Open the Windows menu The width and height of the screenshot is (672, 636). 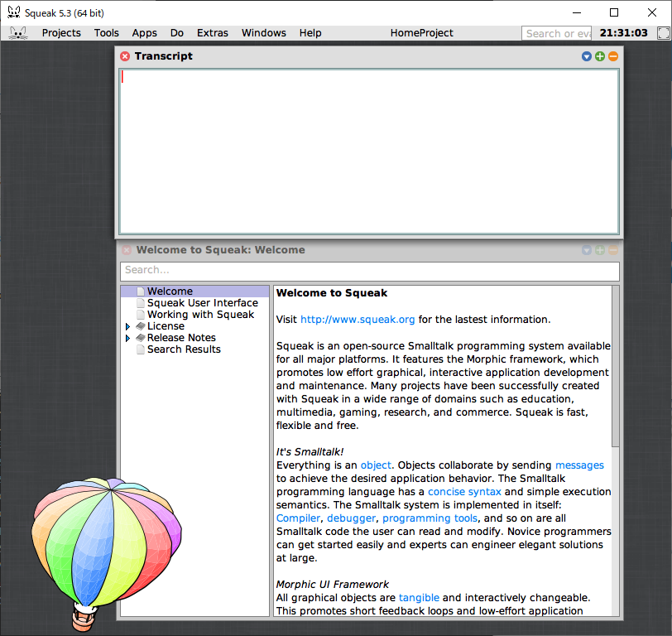coord(263,33)
